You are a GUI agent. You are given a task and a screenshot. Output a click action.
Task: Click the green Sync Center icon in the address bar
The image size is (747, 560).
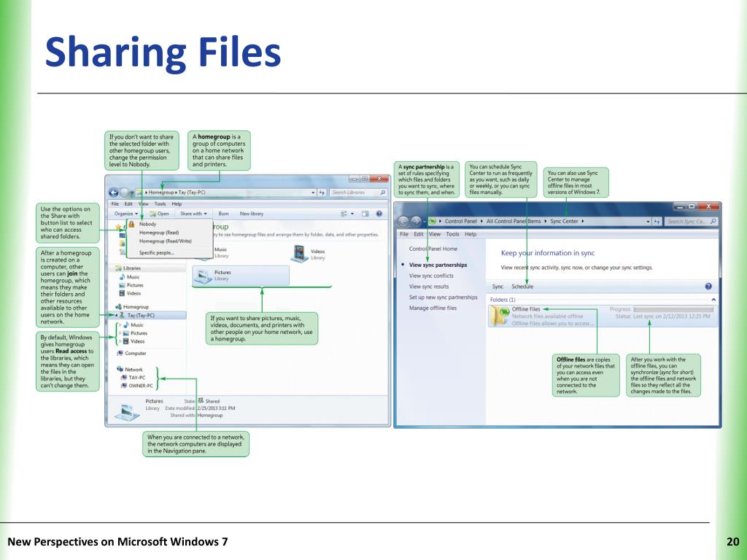coord(433,222)
